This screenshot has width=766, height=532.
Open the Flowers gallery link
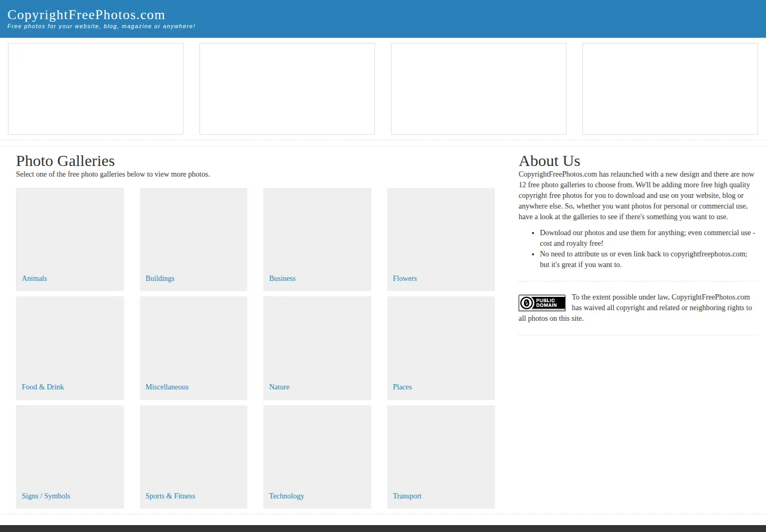click(405, 278)
